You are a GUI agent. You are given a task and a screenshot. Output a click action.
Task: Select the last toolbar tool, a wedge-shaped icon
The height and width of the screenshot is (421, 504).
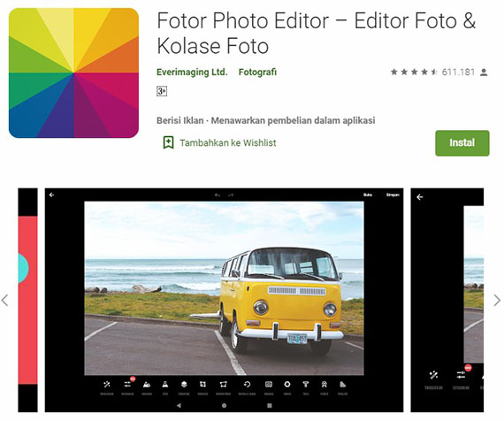point(343,387)
